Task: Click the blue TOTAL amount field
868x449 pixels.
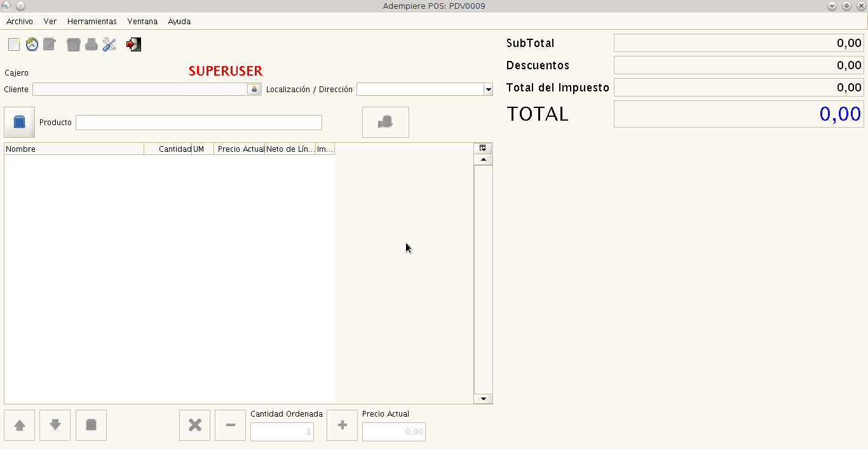Action: pyautogui.click(x=739, y=114)
